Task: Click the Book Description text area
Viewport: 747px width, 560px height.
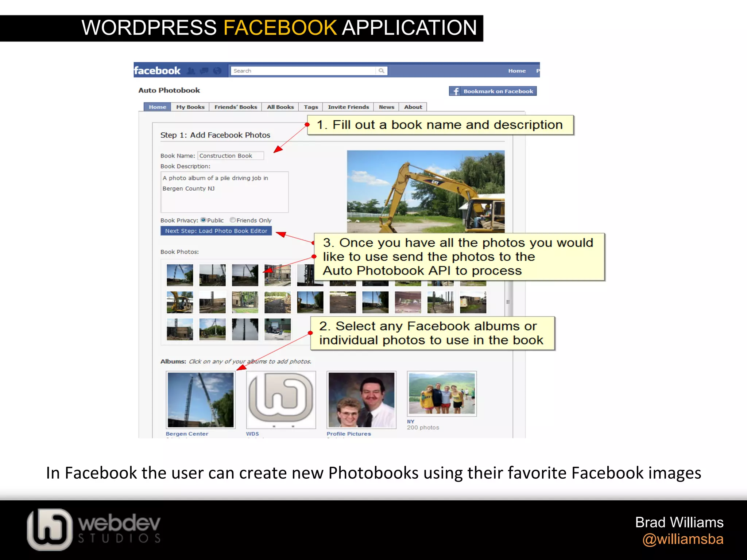Action: click(x=225, y=192)
